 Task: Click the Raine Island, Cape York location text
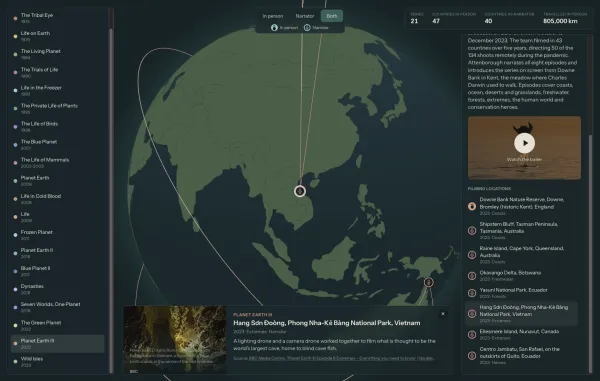(522, 252)
